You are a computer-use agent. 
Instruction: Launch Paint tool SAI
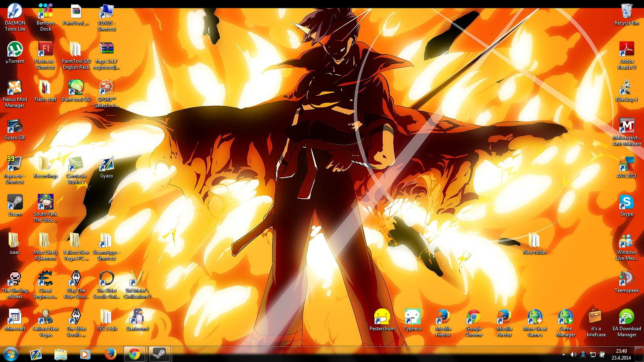(76, 91)
